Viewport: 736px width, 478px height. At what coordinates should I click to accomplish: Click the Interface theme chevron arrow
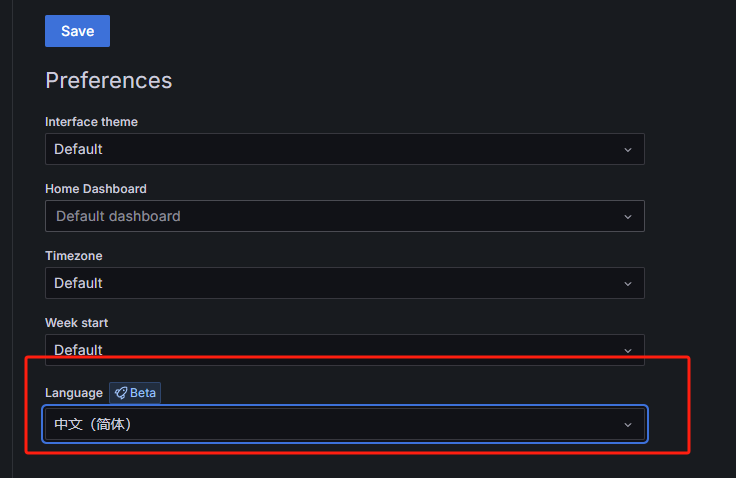click(x=628, y=150)
